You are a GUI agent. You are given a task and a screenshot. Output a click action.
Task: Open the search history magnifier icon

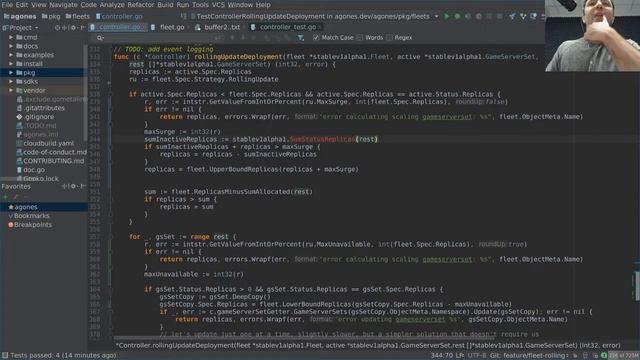click(100, 38)
